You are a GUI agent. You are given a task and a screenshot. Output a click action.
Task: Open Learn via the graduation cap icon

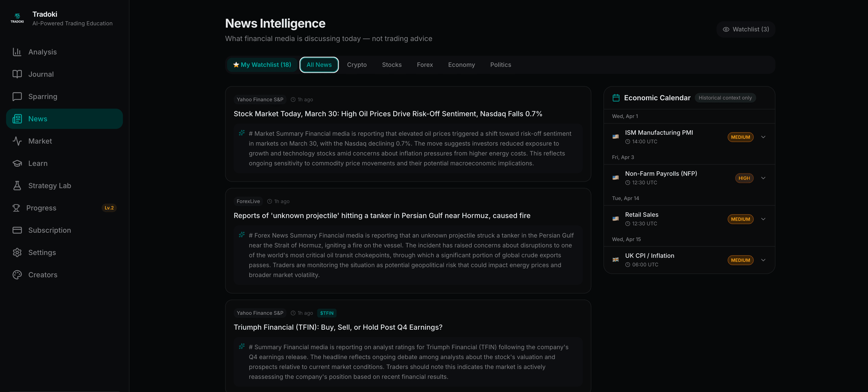(17, 163)
